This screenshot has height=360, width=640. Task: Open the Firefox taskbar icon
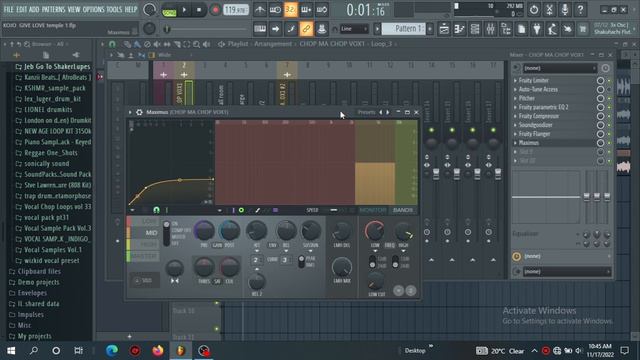tap(158, 350)
